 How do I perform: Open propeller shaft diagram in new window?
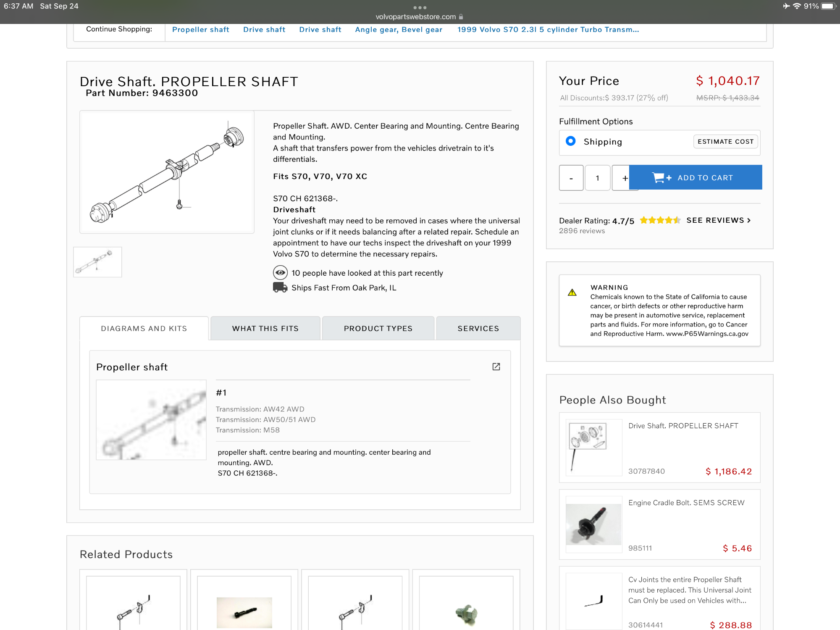click(496, 366)
